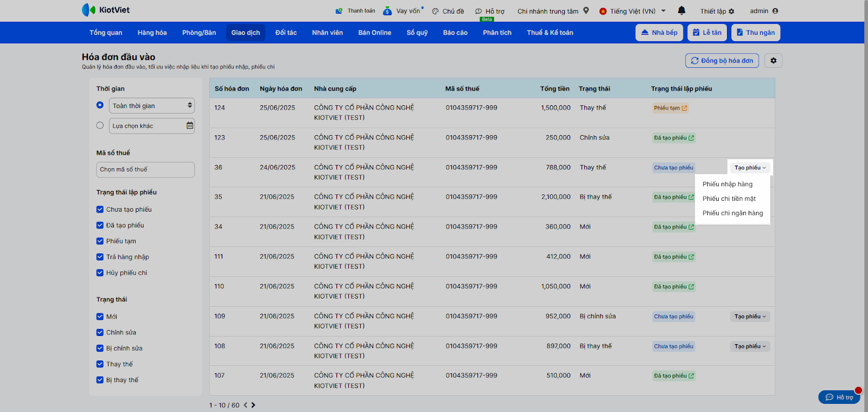
Task: Open linked voucher icon for invoice 110
Action: point(691,287)
